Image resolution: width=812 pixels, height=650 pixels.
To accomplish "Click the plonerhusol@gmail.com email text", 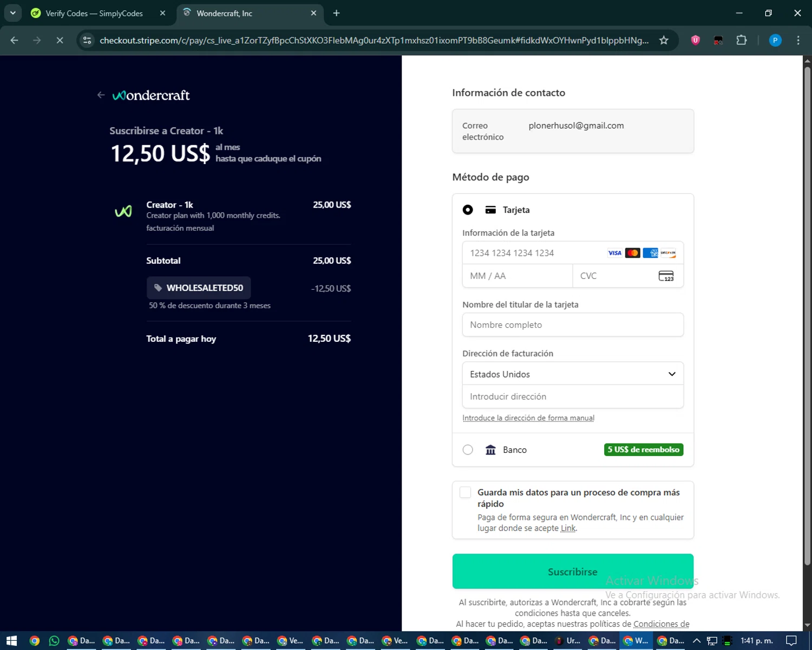I will tap(576, 126).
